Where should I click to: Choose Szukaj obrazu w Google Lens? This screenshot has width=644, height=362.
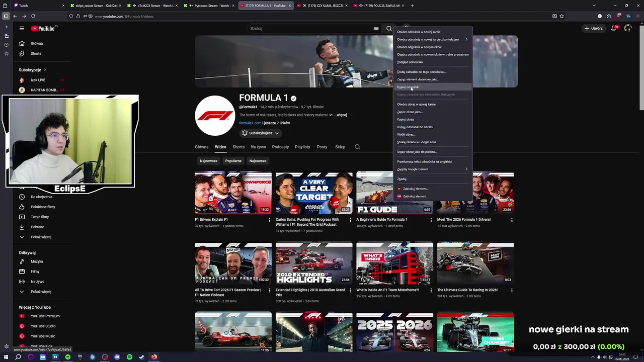[x=432, y=142]
